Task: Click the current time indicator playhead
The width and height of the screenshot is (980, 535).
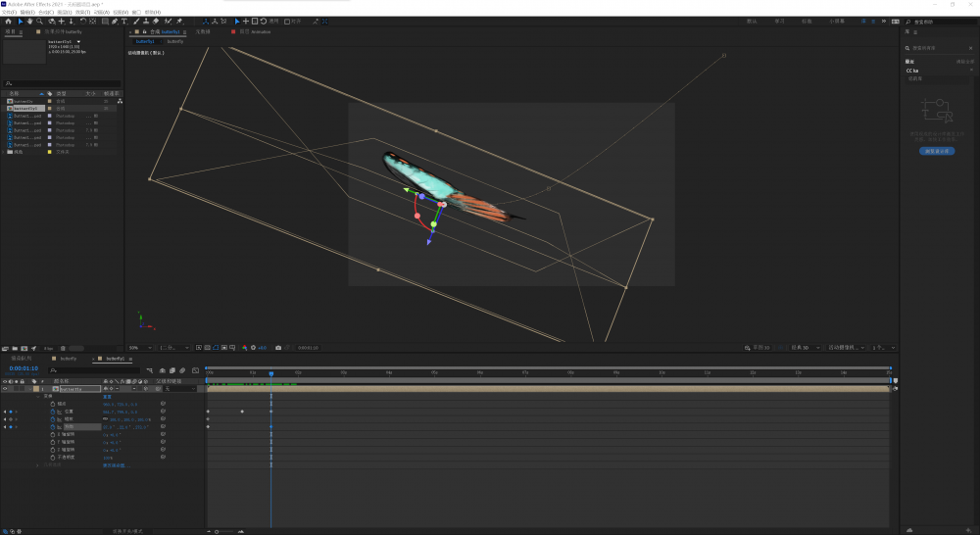Action: pos(271,373)
